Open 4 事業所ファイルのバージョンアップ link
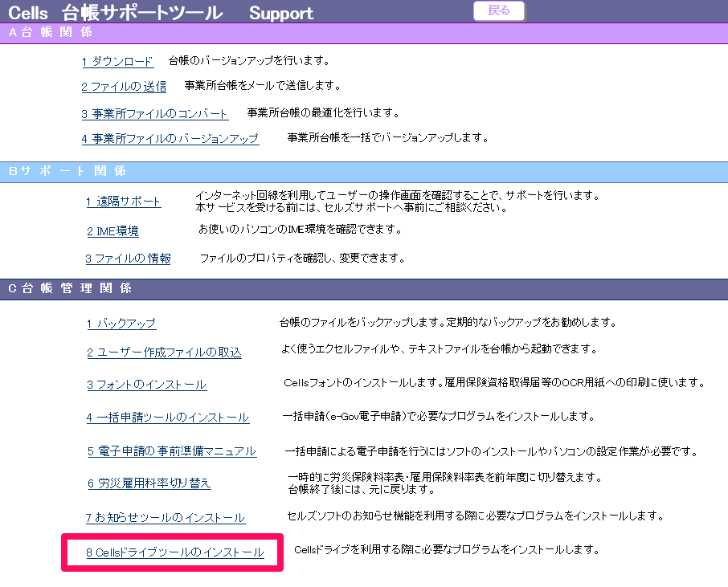Viewport: 728px width, 587px height. point(170,139)
